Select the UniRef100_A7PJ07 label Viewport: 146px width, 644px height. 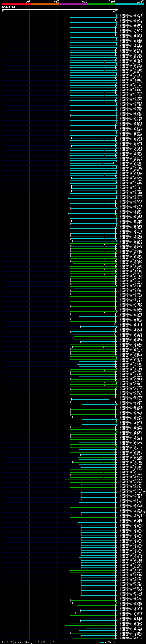(x=131, y=95)
